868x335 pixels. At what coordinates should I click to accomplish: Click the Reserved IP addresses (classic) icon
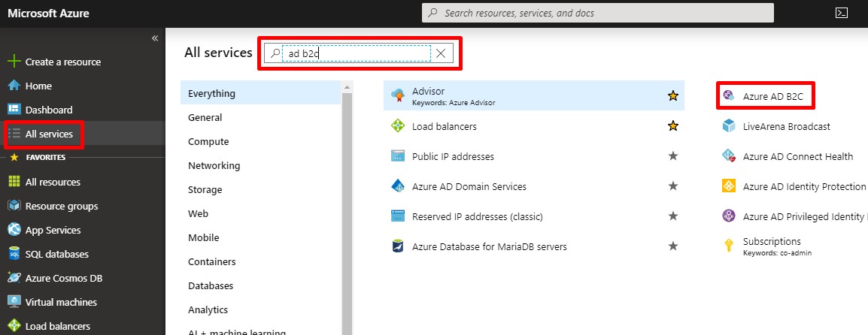397,216
